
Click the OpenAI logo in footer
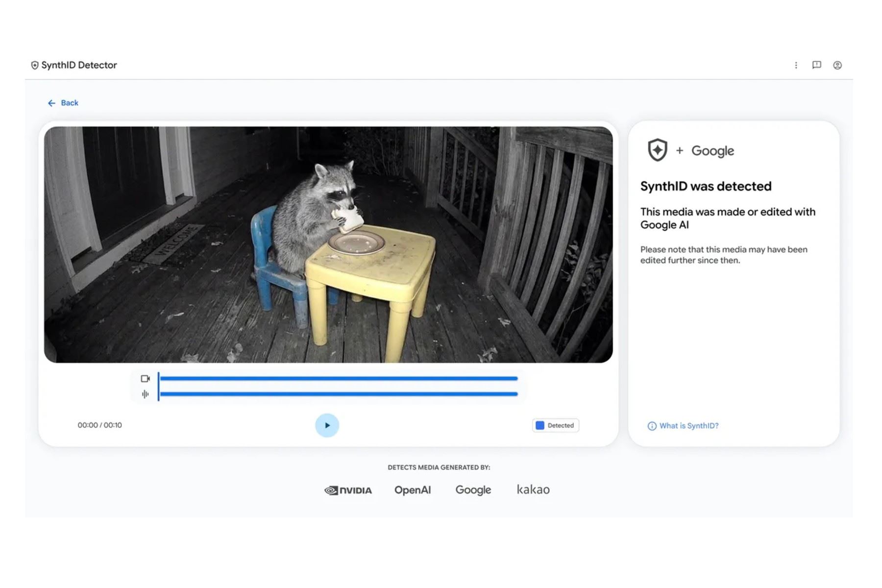413,490
